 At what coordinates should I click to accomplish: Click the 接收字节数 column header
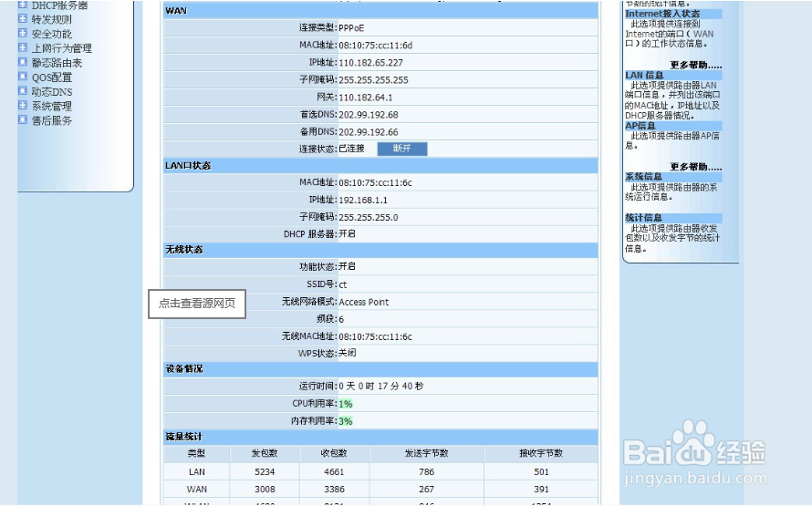[x=541, y=453]
